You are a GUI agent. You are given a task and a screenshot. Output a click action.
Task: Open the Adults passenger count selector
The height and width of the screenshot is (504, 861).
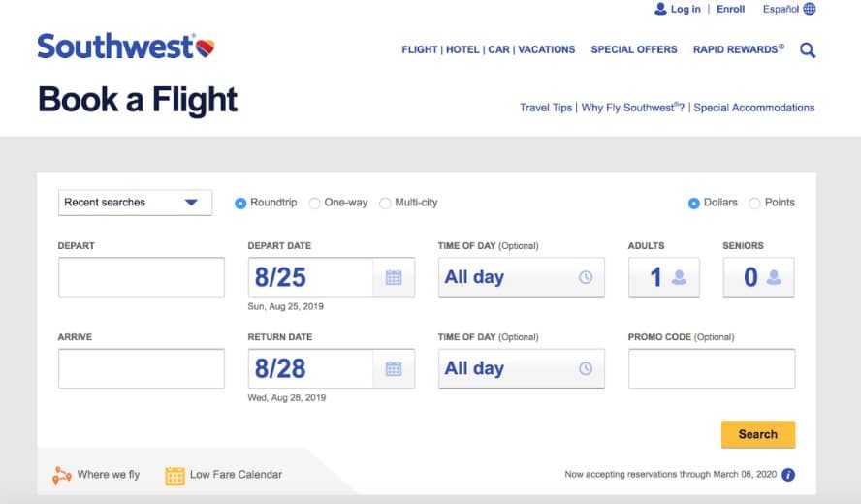664,277
